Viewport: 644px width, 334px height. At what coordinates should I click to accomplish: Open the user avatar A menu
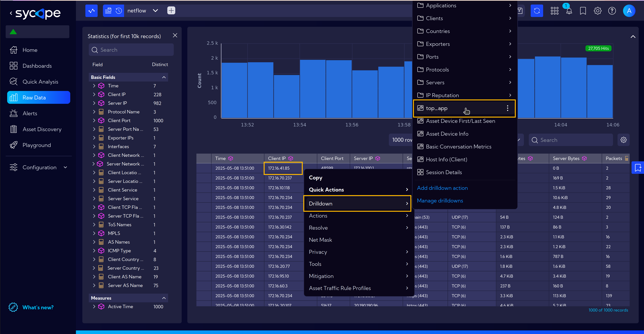click(629, 11)
